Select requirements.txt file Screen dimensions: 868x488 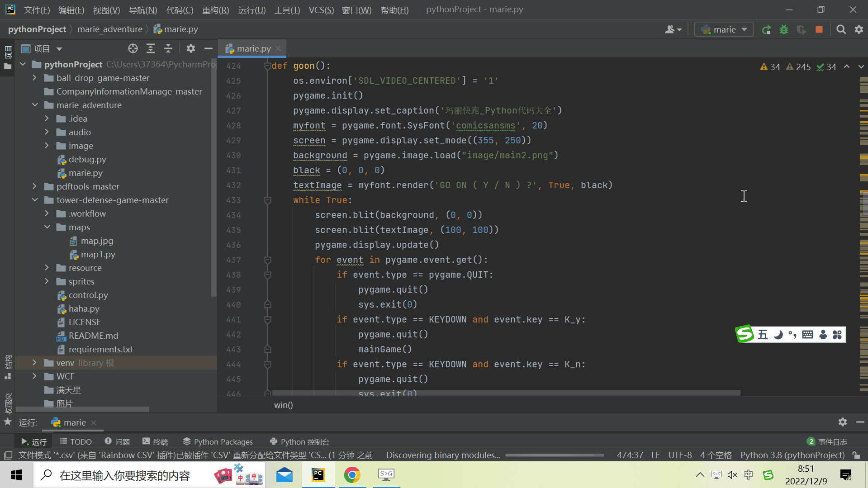(x=100, y=349)
